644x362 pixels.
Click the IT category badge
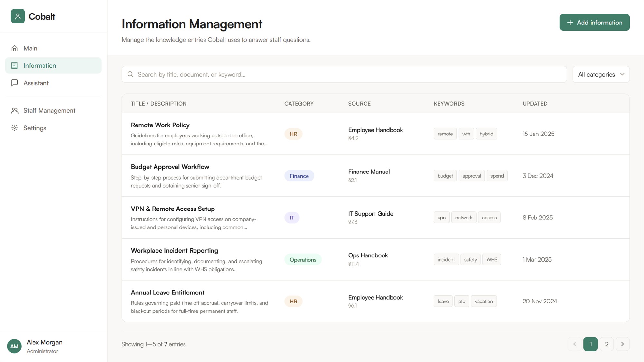tap(292, 218)
